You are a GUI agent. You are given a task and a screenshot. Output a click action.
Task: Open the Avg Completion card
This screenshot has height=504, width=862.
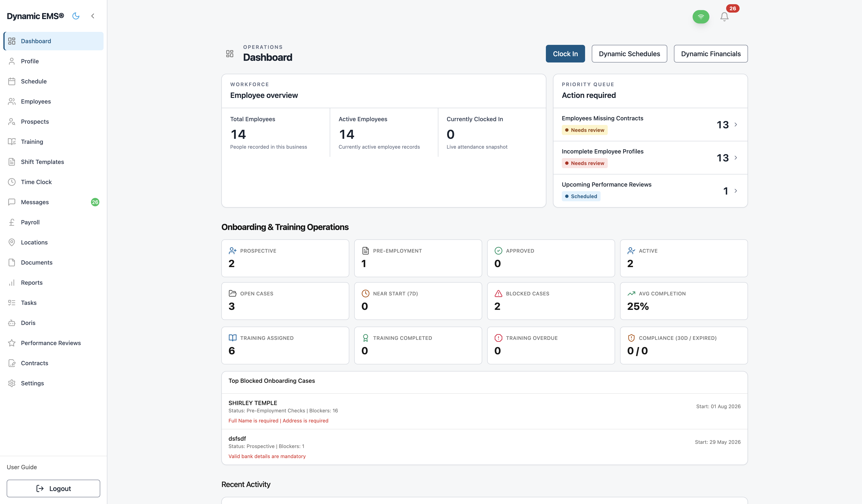[684, 301]
